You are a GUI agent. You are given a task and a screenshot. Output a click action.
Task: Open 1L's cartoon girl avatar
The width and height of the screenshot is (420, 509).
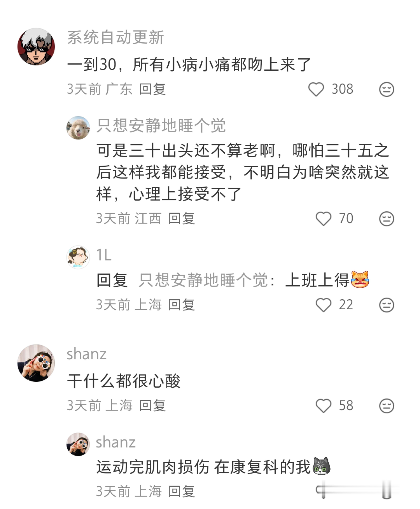[78, 257]
